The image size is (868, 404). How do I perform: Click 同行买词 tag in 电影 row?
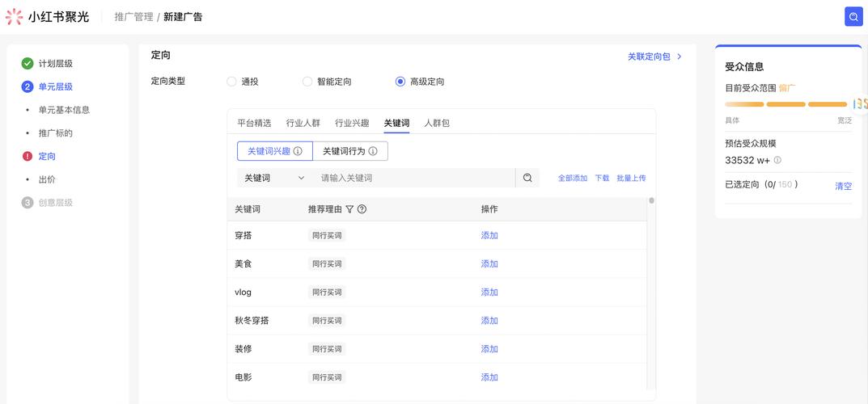(327, 377)
